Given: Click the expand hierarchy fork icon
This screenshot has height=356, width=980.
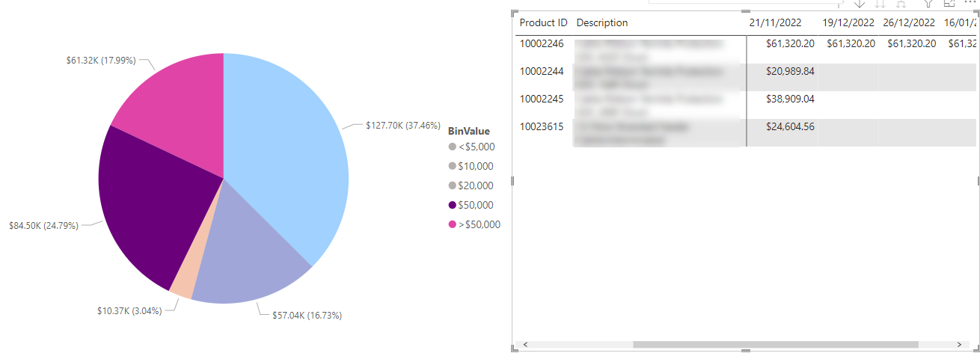Looking at the screenshot, I should (x=901, y=3).
